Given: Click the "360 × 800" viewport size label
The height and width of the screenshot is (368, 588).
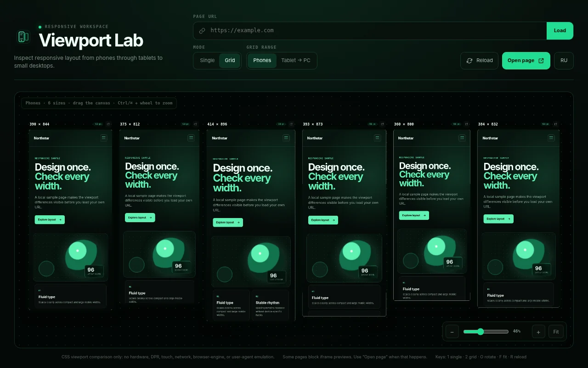Looking at the screenshot, I should 404,124.
